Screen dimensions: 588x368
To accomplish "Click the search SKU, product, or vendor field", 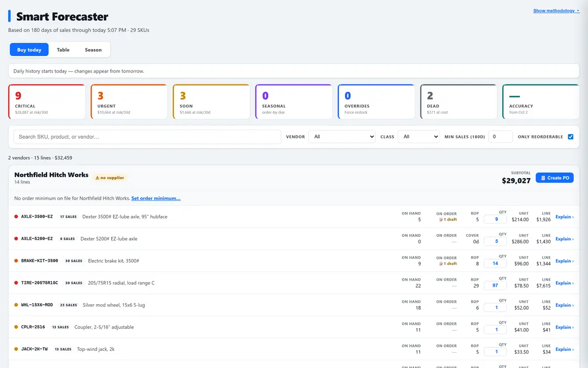I will pyautogui.click(x=147, y=137).
